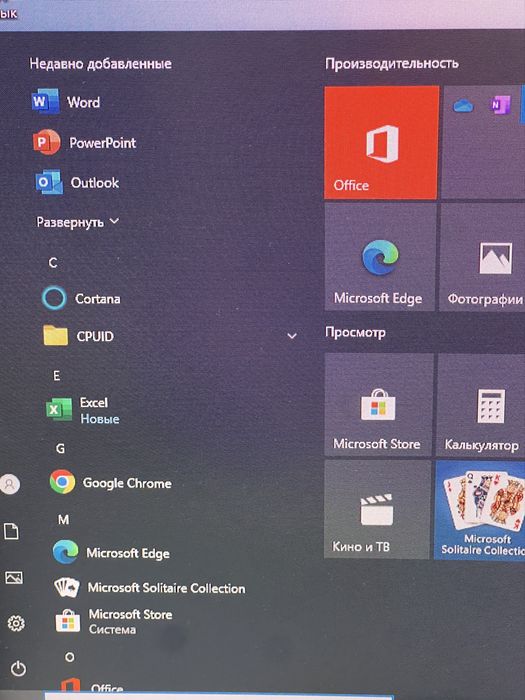Open Microsoft Store in app list

(114, 621)
